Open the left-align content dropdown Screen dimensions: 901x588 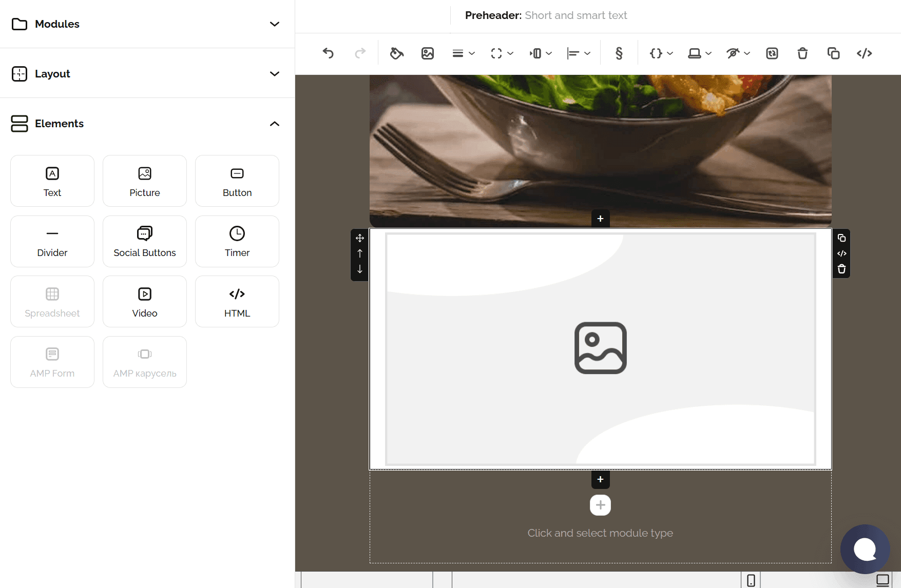pyautogui.click(x=579, y=53)
